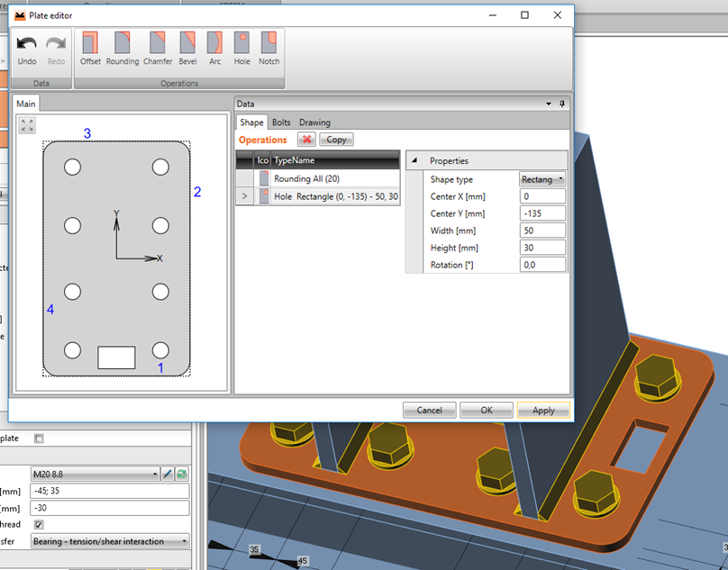Open the Shape type dropdown
This screenshot has height=570, width=728.
pyautogui.click(x=561, y=179)
